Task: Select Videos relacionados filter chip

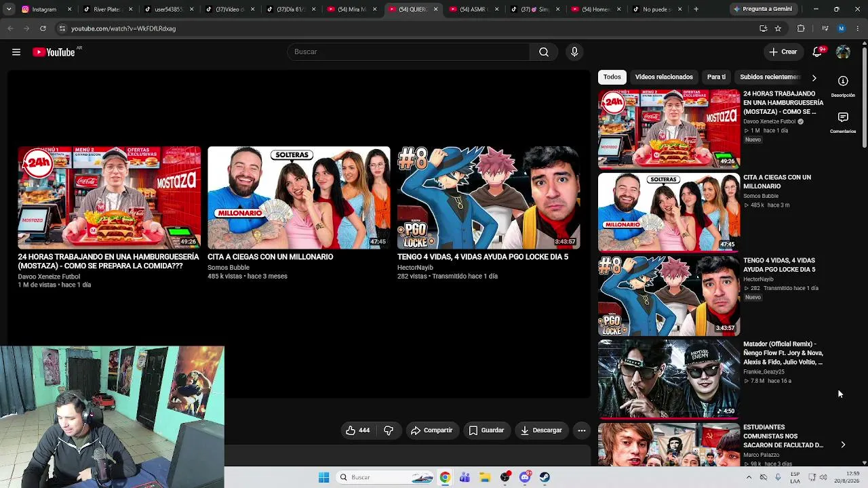Action: tap(664, 77)
